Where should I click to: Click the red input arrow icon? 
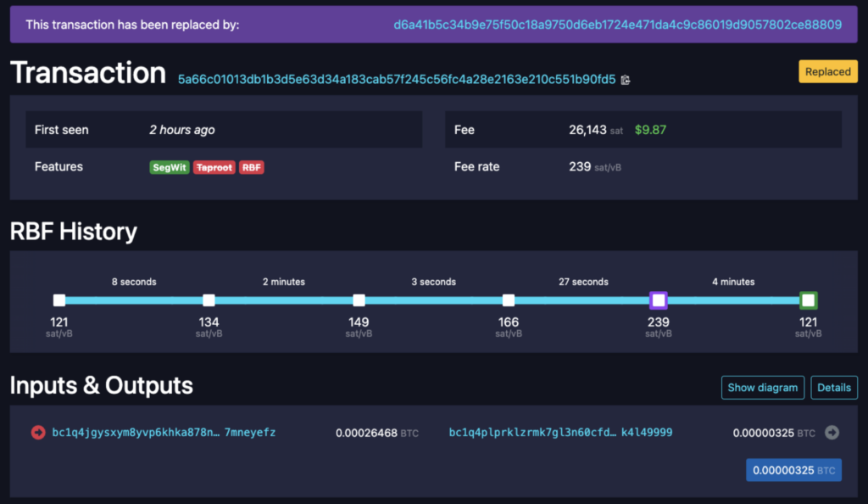coord(38,433)
